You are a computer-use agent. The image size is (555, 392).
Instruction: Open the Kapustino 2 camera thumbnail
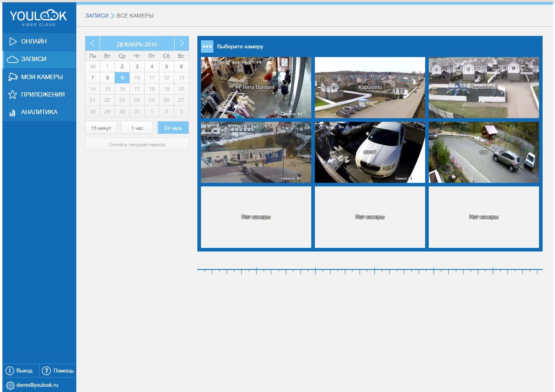pos(483,87)
